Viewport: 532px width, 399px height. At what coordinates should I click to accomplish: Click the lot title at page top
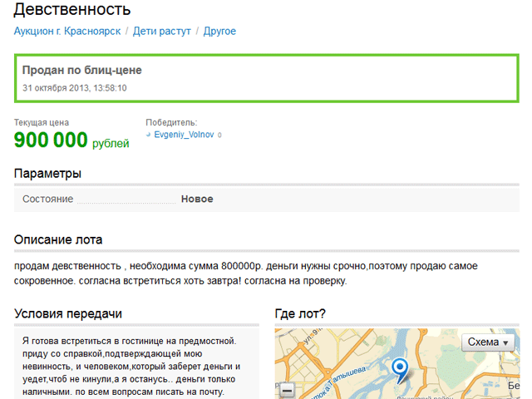[72, 10]
